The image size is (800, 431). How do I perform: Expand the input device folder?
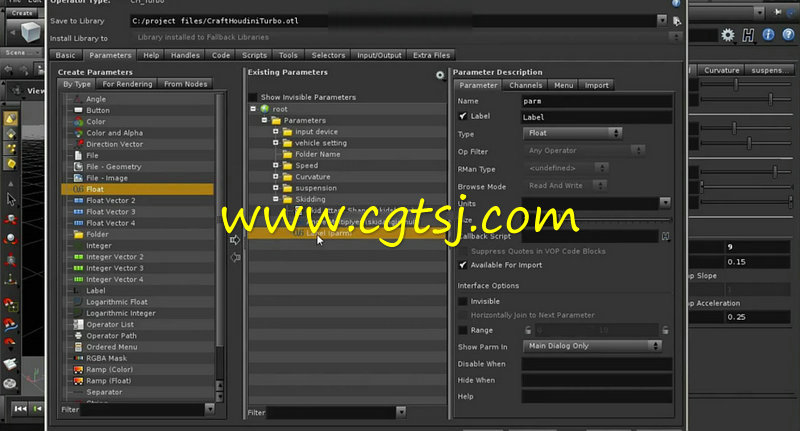pyautogui.click(x=276, y=132)
